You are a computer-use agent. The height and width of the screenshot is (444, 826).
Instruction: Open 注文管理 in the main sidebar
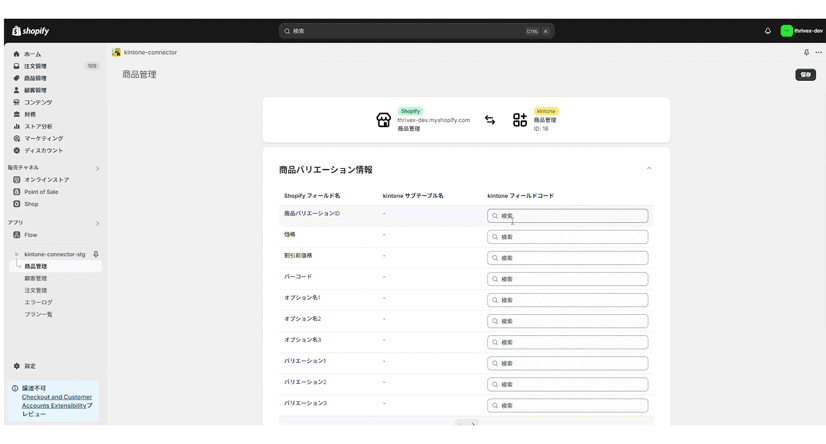[x=35, y=66]
